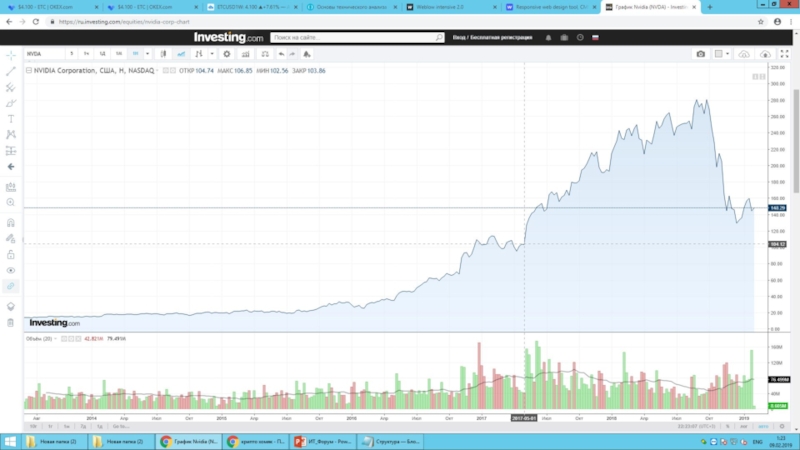
Task: Click the trash bin remove drawings icon
Action: 11,322
